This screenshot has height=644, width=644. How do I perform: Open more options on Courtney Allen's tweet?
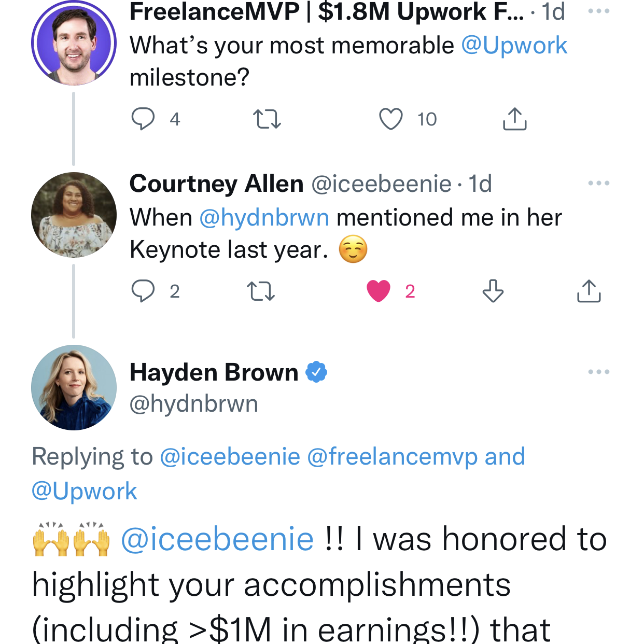pyautogui.click(x=599, y=183)
